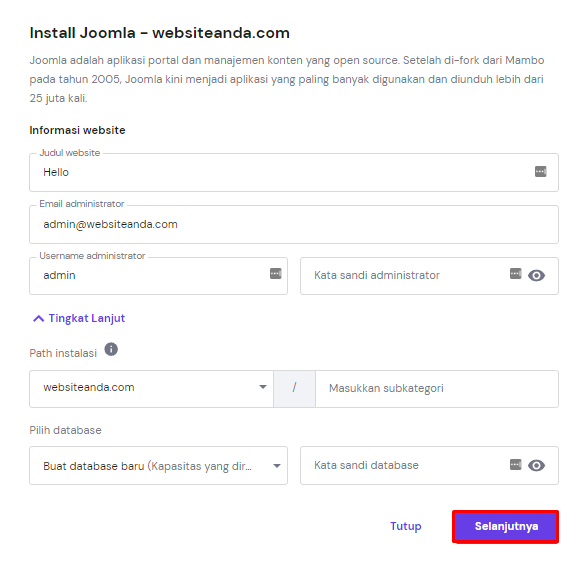Click the Tutup link
The image size is (587, 577).
[x=405, y=526]
